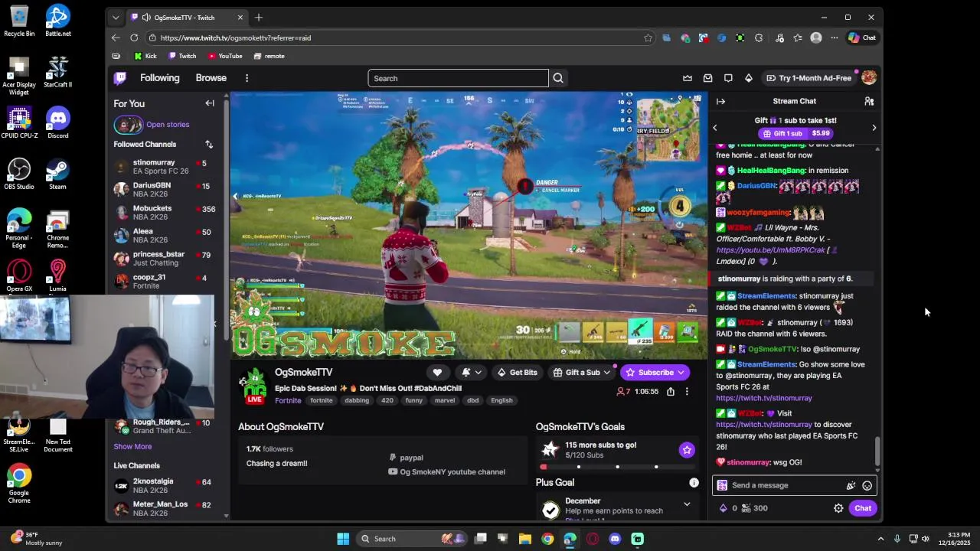Viewport: 980px width, 551px height.
Task: Click Get Bits button under stream
Action: (517, 372)
